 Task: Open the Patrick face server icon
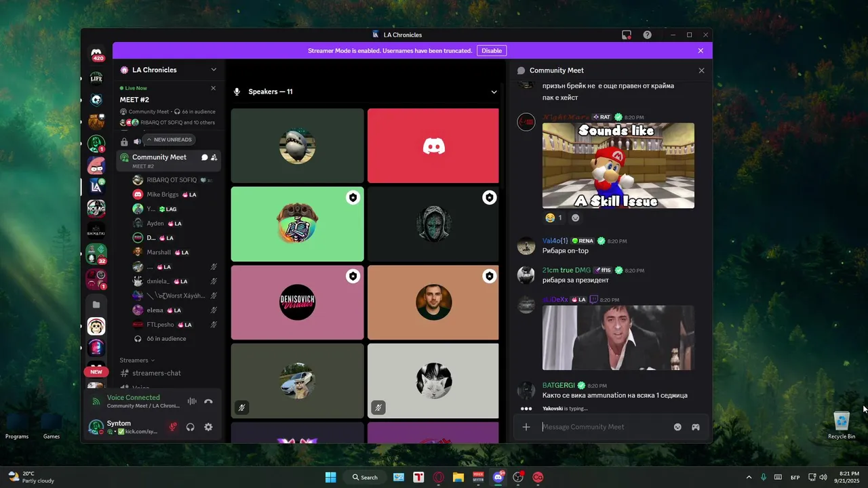click(x=96, y=165)
